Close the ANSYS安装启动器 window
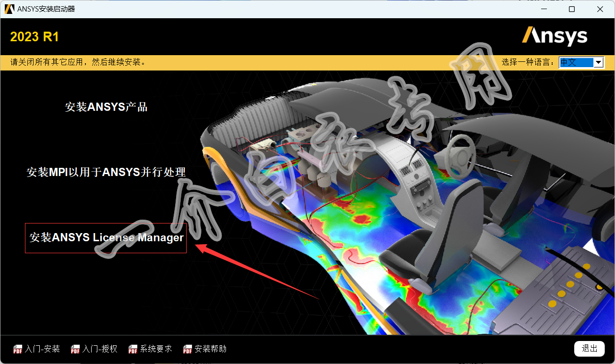 (x=600, y=9)
